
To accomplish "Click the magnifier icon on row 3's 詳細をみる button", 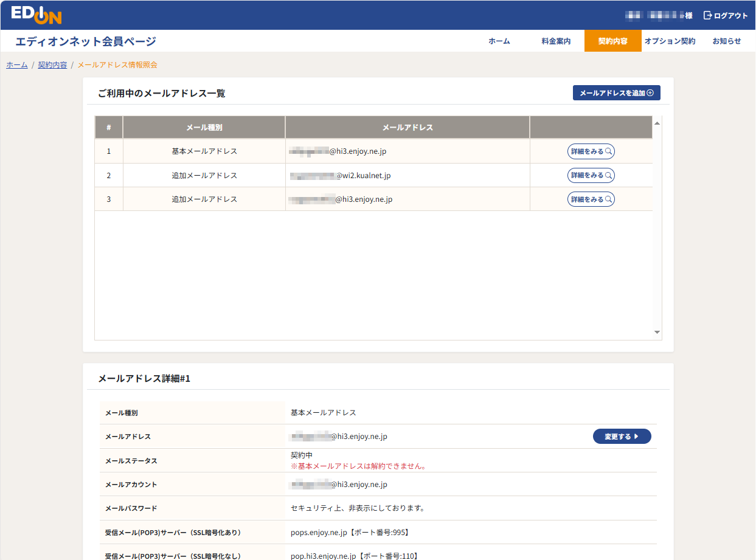I will [608, 198].
